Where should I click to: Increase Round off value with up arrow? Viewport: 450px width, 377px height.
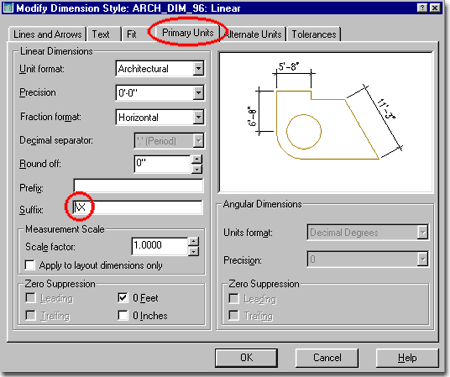tap(197, 159)
